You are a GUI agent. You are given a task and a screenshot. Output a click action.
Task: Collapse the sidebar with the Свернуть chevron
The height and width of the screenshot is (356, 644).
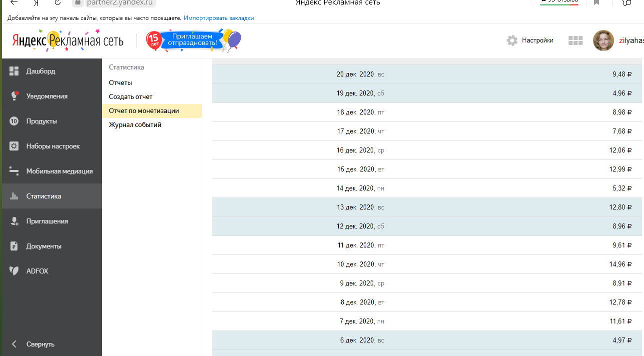tap(14, 344)
